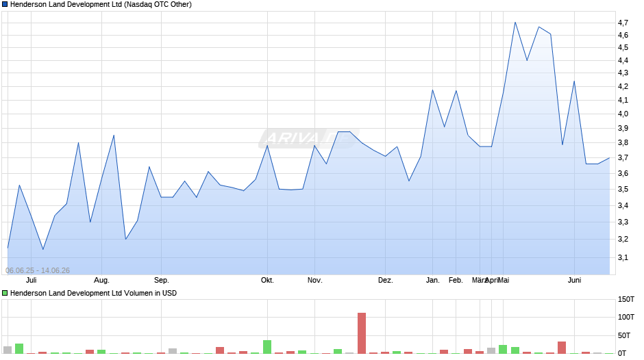Click the 'Jan.' month label
This screenshot has width=644, height=360.
432,280
